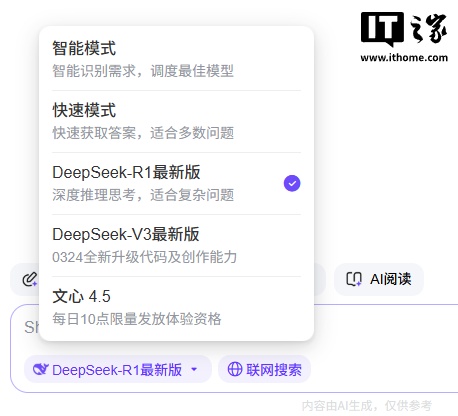
Task: Pick DeepSeek-V3最新版 model
Action: click(176, 246)
